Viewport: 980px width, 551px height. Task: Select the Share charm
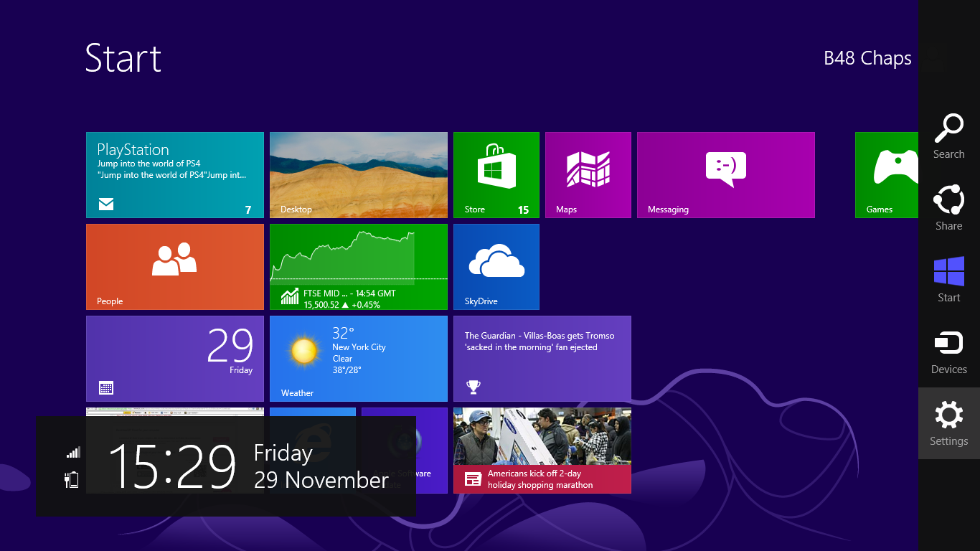pyautogui.click(x=948, y=208)
